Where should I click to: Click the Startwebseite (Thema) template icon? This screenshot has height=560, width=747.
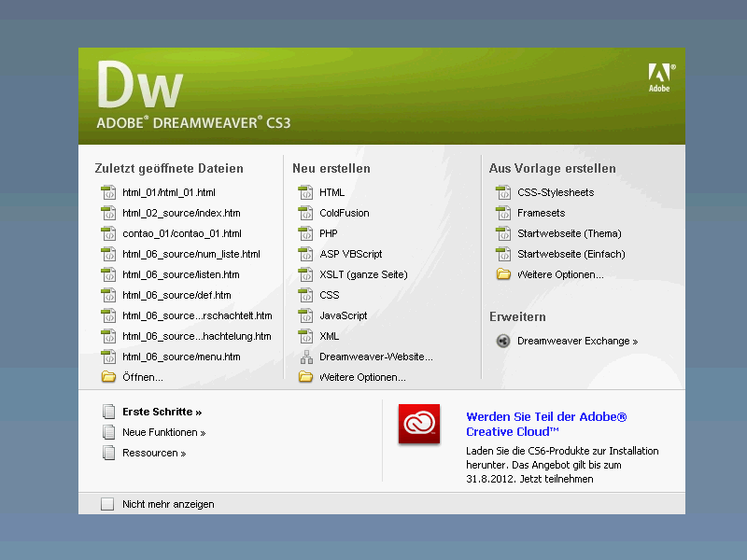click(x=503, y=234)
